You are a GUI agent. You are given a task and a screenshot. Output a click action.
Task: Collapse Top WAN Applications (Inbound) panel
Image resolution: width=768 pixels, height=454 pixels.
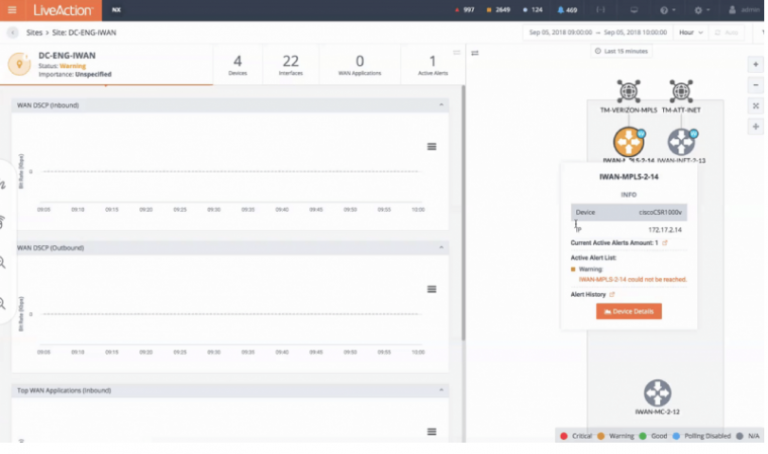pos(441,390)
